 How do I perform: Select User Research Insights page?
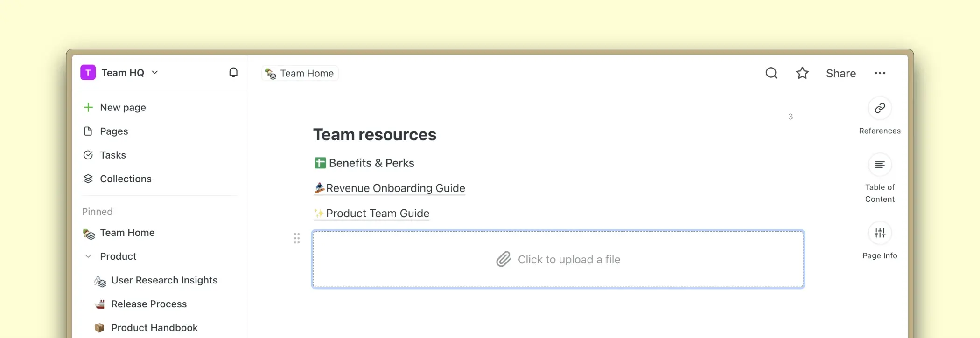pyautogui.click(x=164, y=280)
